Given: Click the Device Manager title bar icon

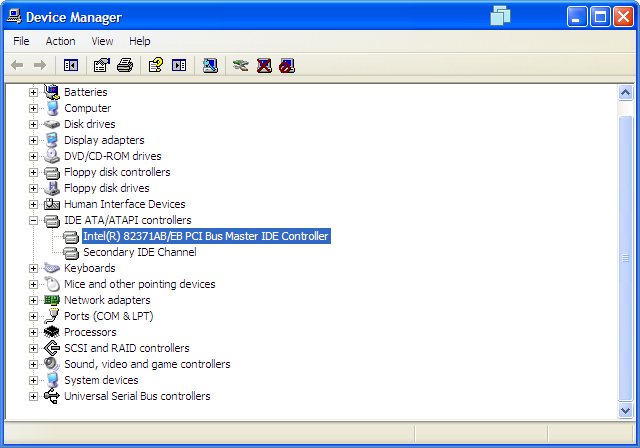Looking at the screenshot, I should 14,16.
